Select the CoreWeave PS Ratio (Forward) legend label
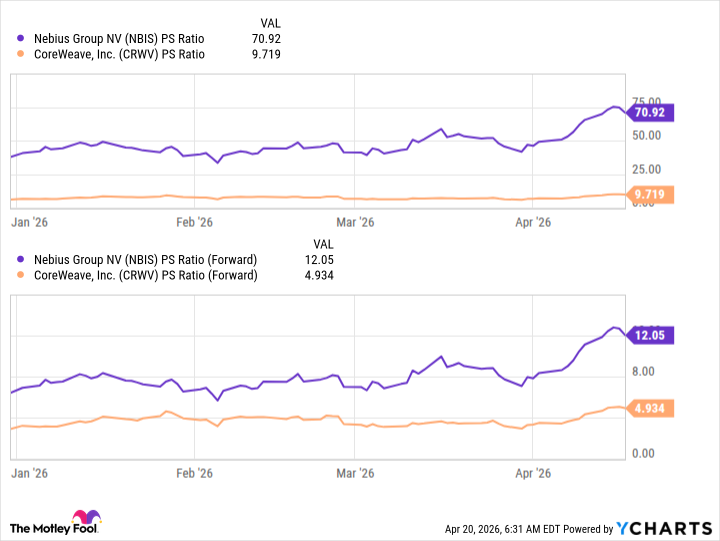Viewport: 720px width, 541px height. click(144, 276)
